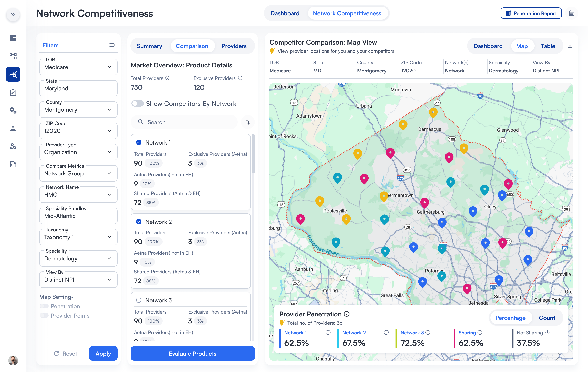
Task: Uncheck the Network 1 checkbox
Action: 139,142
